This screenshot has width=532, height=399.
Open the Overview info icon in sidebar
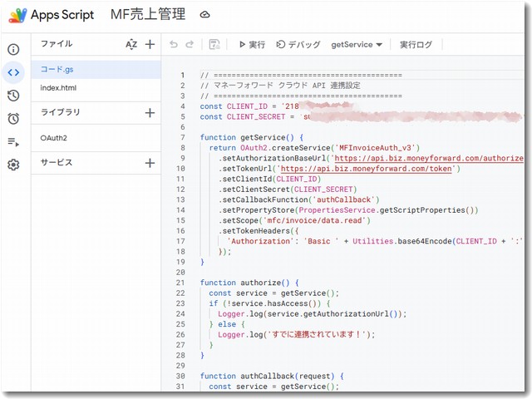[x=13, y=49]
